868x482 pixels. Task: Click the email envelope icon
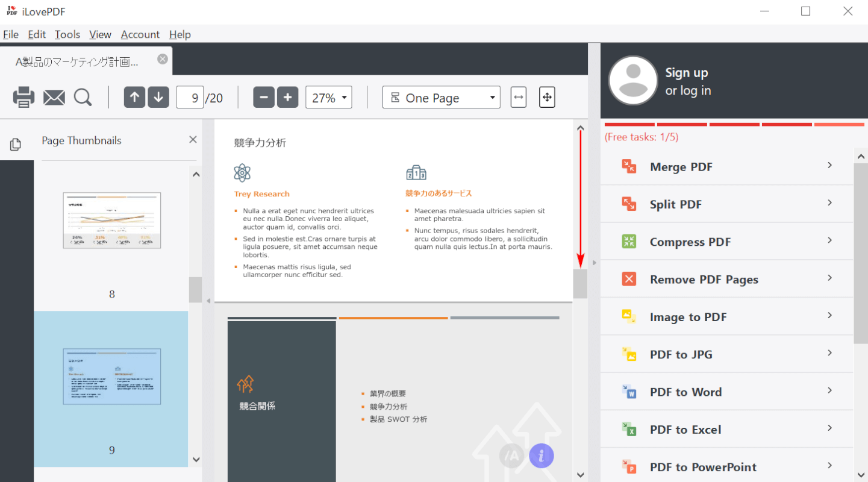[54, 97]
